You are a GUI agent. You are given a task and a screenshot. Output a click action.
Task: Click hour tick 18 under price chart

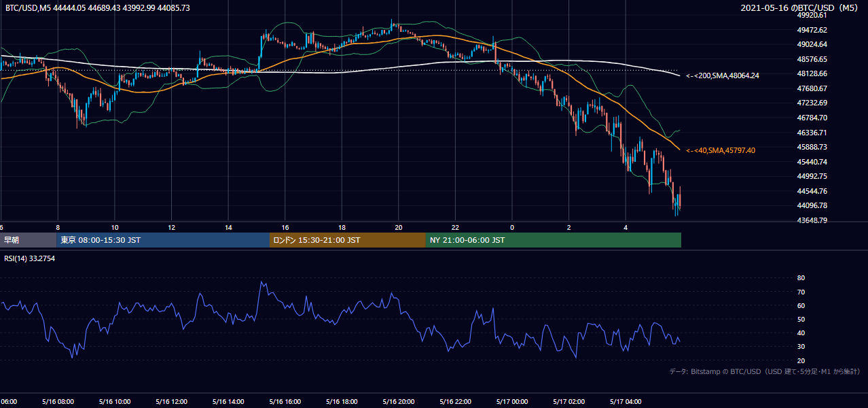pos(342,227)
